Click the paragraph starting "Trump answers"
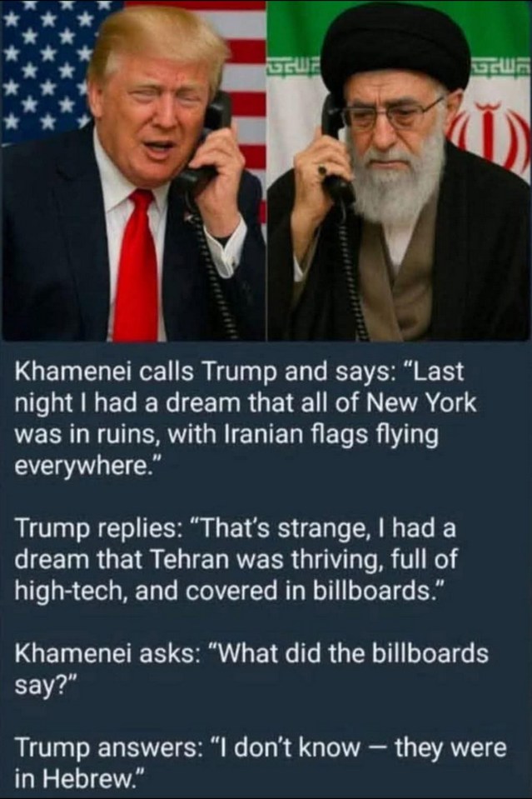This screenshot has width=532, height=799. point(260,762)
